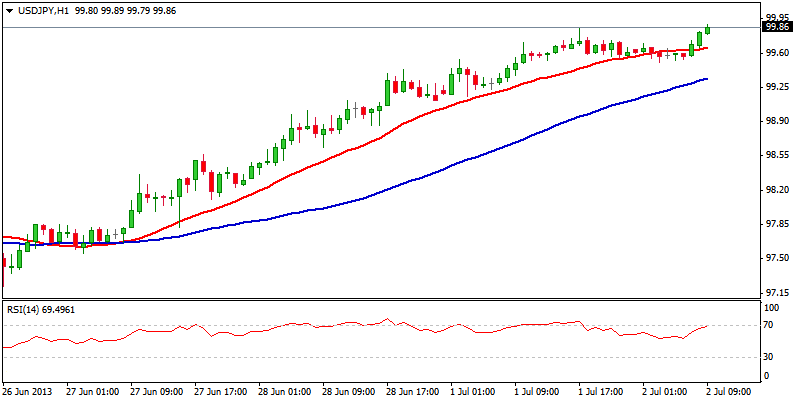
Task: Click the RSI 70 level label
Action: 770,325
